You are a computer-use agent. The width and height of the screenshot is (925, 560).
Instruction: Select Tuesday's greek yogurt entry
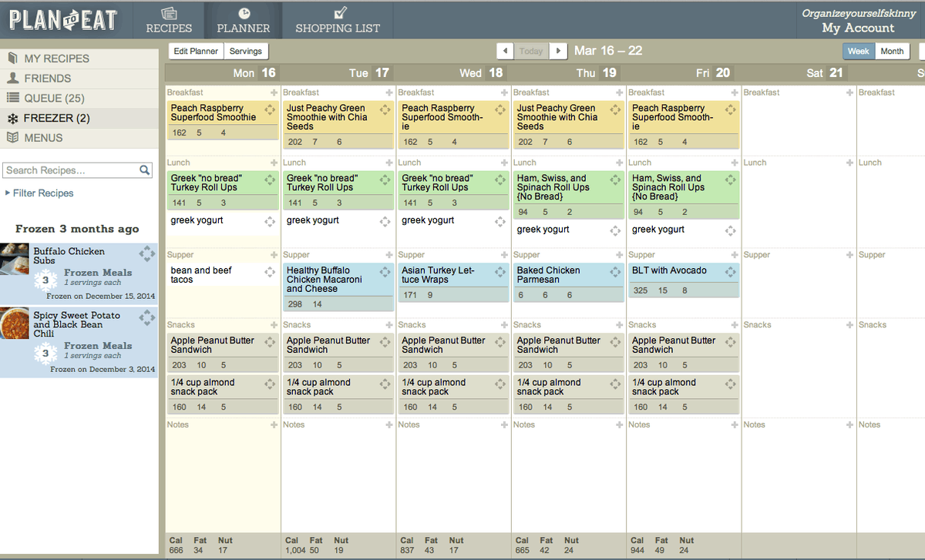tap(313, 220)
